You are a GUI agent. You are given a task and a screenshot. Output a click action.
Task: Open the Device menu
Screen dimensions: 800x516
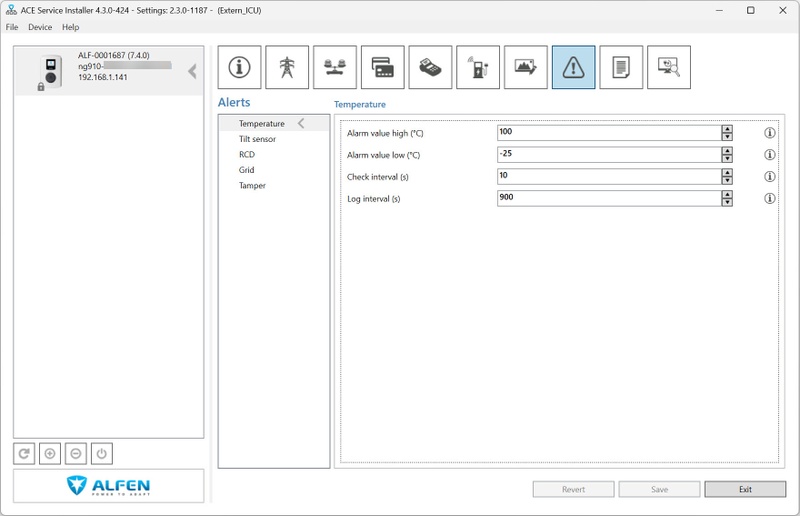tap(40, 27)
